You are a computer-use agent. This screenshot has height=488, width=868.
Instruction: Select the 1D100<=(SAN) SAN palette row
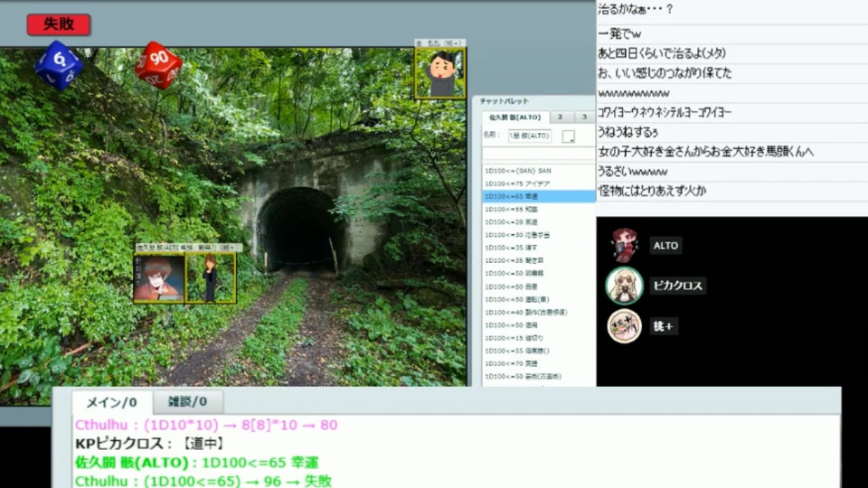coord(539,171)
